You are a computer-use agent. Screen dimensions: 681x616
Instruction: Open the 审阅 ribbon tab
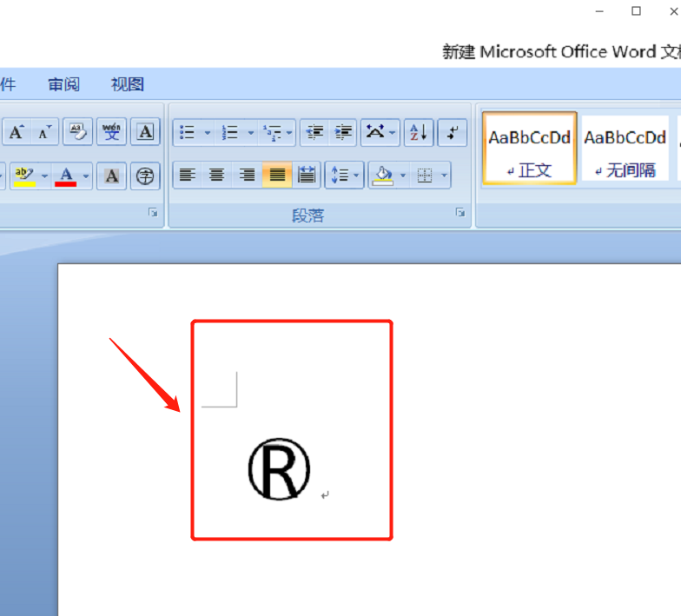(63, 84)
